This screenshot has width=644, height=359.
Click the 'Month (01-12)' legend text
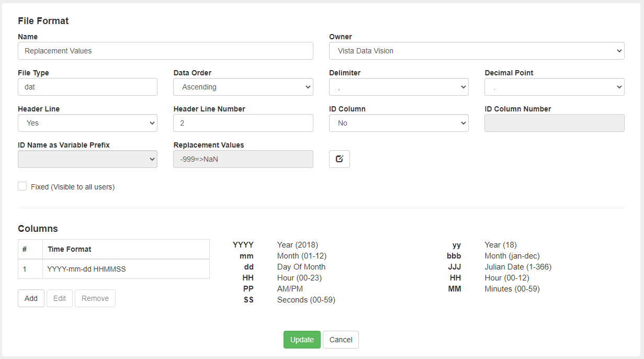[302, 256]
